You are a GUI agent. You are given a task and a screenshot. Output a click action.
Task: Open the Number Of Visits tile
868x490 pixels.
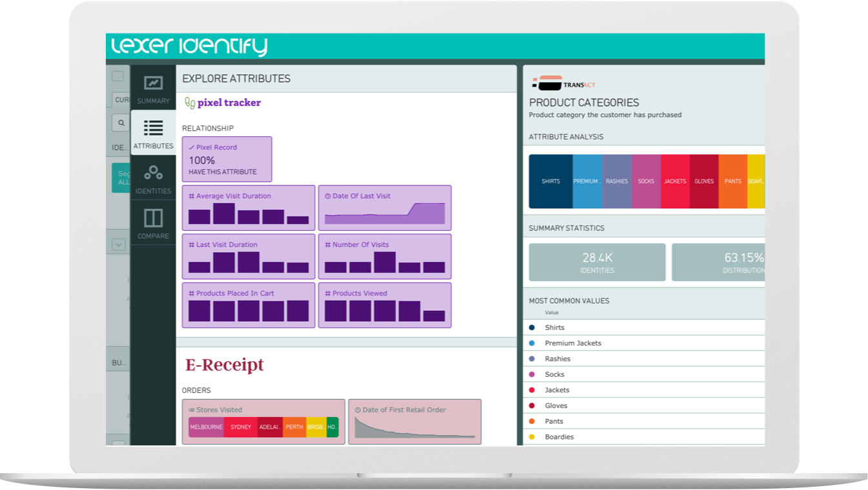click(385, 257)
